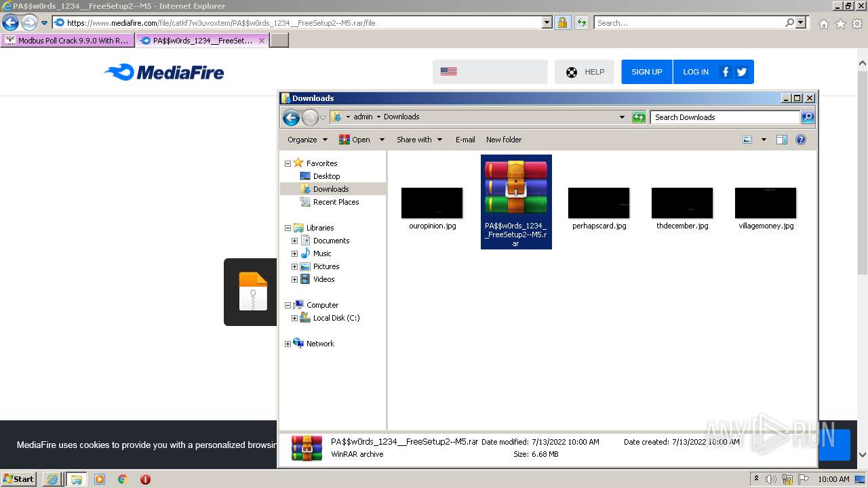Open new blank IE tab
Viewport: 868px width, 488px height.
pyautogui.click(x=279, y=41)
